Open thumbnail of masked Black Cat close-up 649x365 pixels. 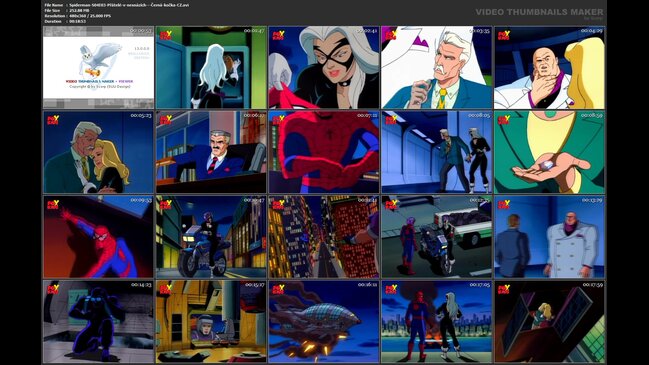[324, 67]
